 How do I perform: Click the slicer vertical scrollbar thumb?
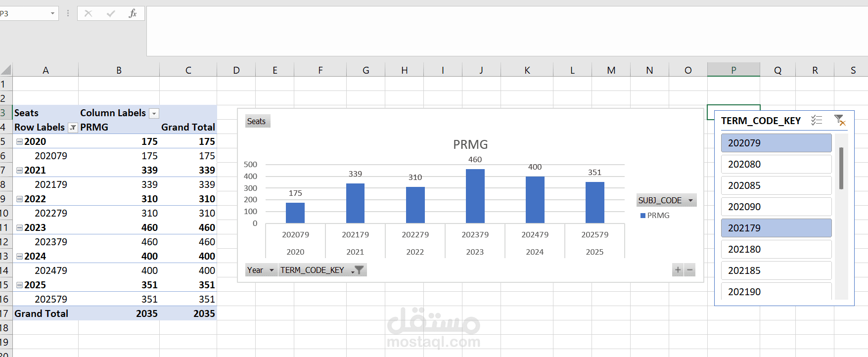point(841,169)
